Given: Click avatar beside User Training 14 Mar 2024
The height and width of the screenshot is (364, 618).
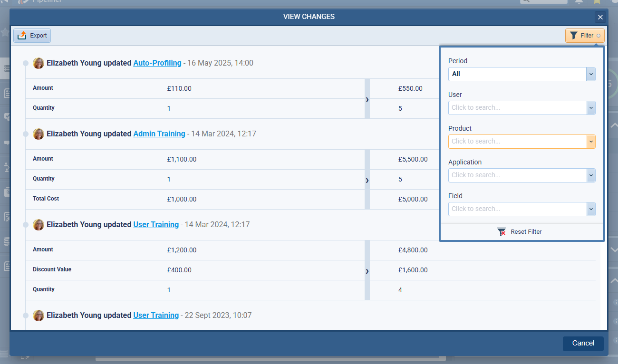Looking at the screenshot, I should (39, 225).
